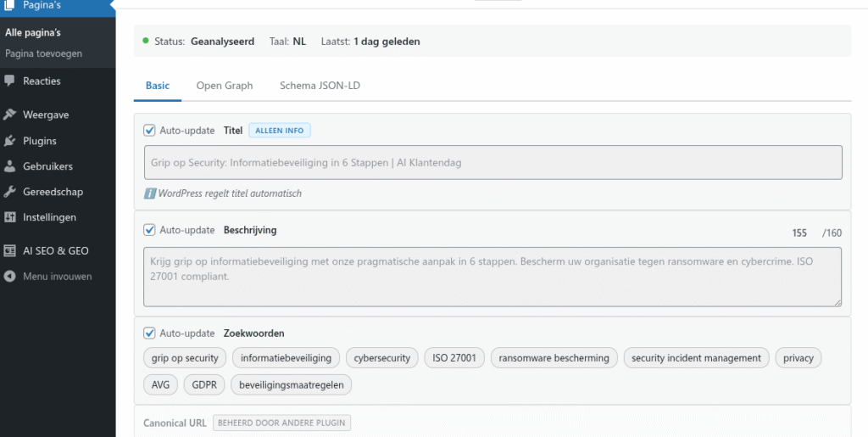Click the Pagina's pages icon in sidebar
The height and width of the screenshot is (437, 868).
[x=10, y=5]
